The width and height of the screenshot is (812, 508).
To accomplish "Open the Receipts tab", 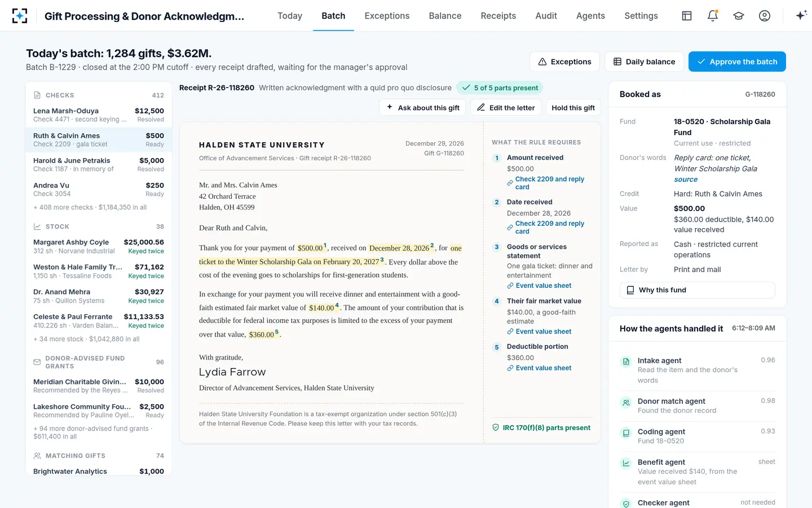I will click(x=498, y=16).
